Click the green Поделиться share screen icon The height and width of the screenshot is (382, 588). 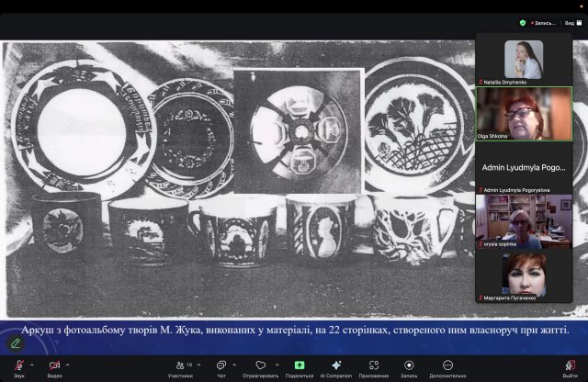click(299, 366)
